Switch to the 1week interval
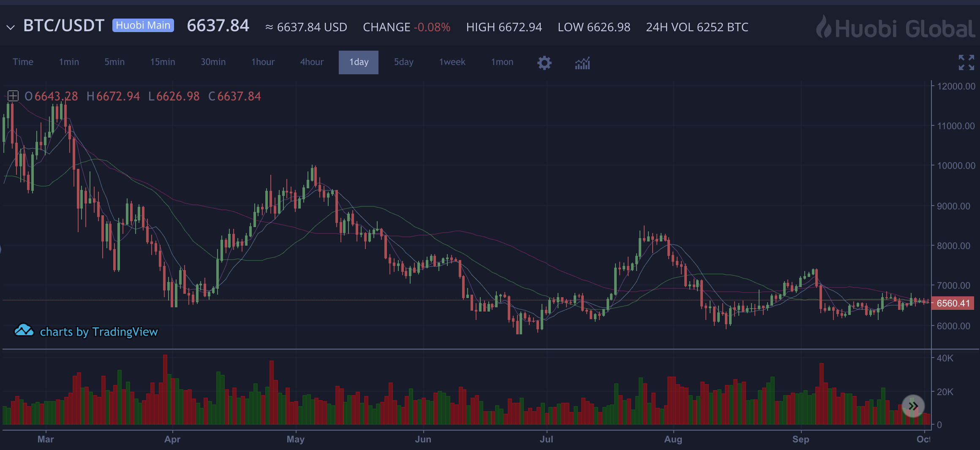This screenshot has height=450, width=980. click(452, 62)
